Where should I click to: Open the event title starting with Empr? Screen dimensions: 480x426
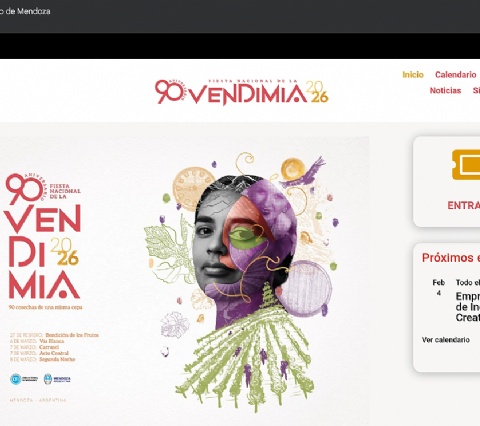point(468,307)
